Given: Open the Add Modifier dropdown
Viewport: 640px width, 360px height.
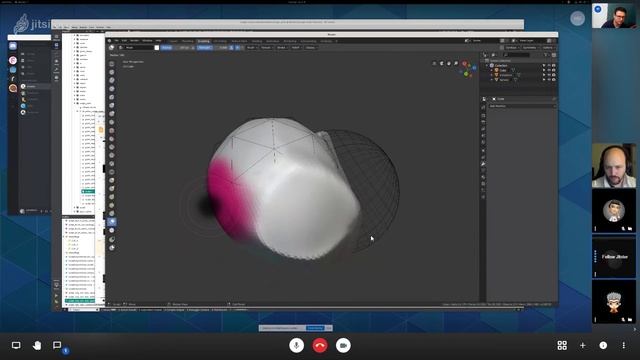Looking at the screenshot, I should coord(522,106).
